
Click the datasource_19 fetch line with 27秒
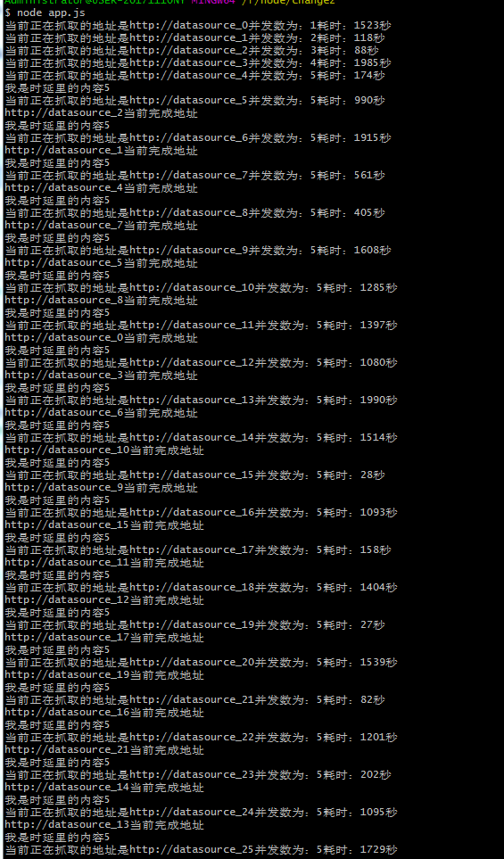coord(195,624)
